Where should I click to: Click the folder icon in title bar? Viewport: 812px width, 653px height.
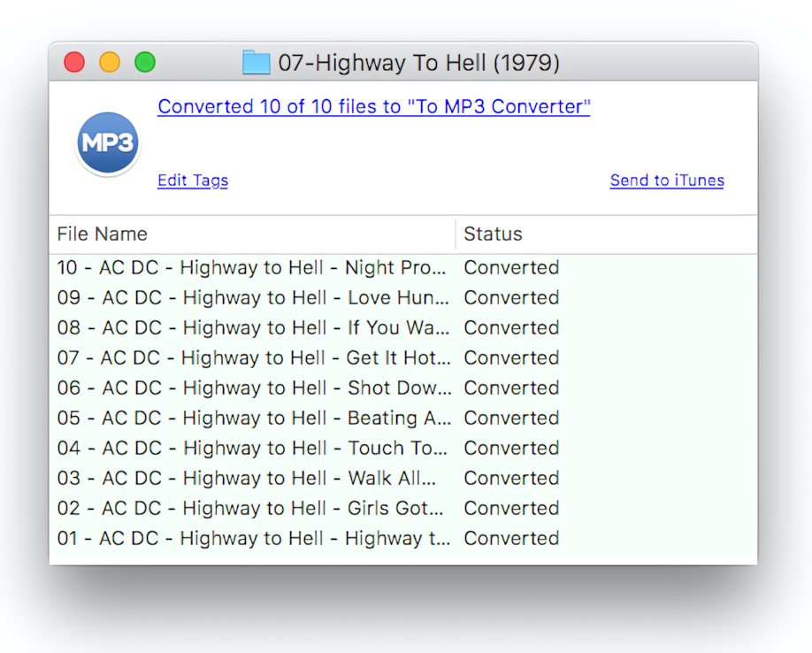click(x=257, y=63)
